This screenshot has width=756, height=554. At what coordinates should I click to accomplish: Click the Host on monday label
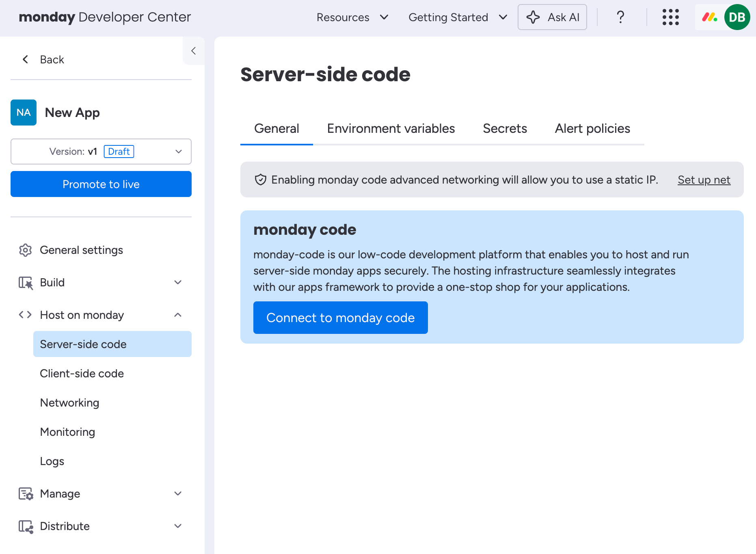tap(82, 315)
